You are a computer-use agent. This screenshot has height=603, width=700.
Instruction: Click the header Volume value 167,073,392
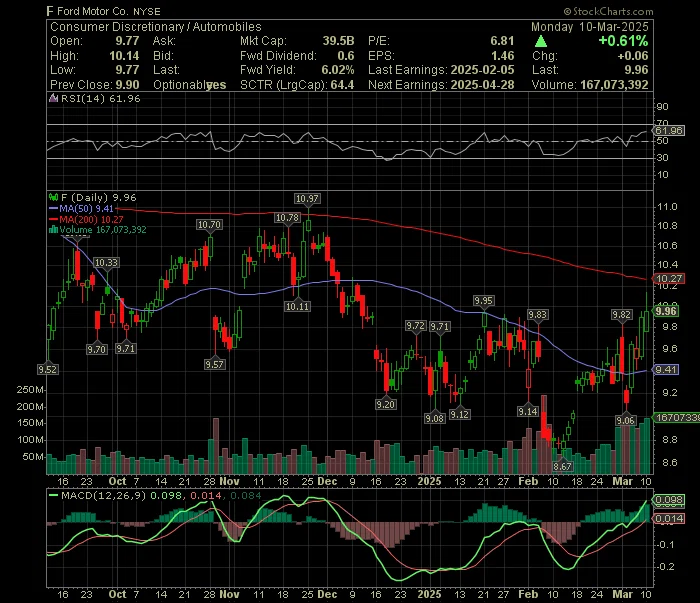[614, 85]
